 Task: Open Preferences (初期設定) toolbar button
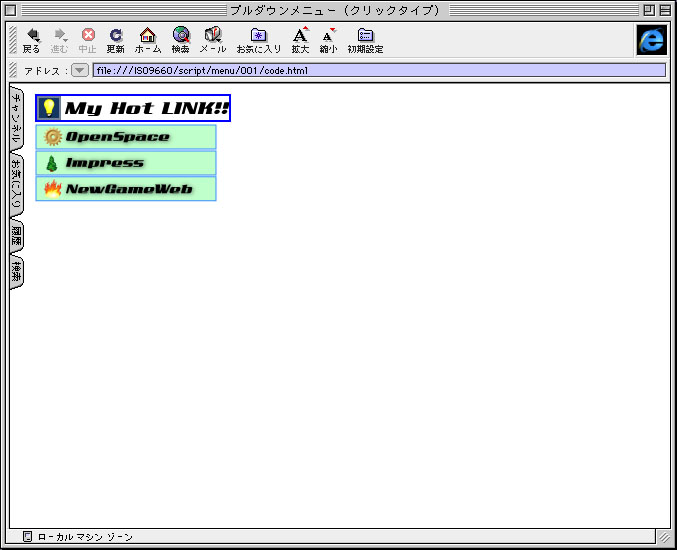point(365,41)
